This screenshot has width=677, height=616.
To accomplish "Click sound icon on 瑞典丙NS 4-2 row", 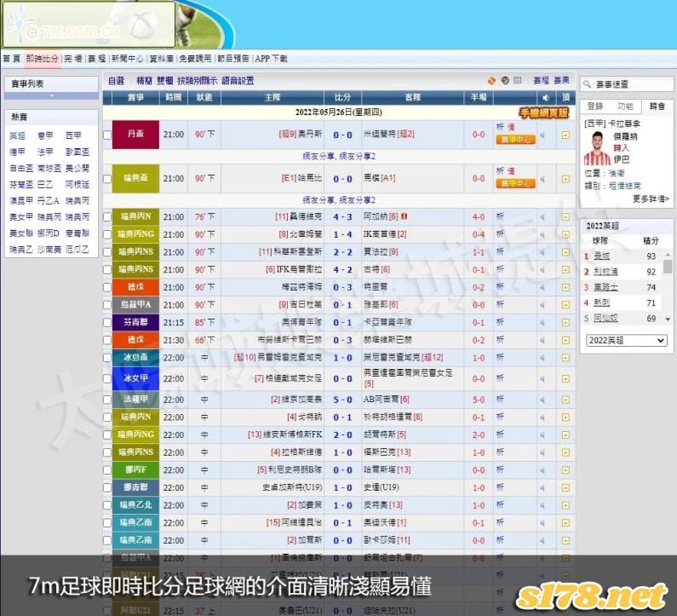I will tap(542, 269).
